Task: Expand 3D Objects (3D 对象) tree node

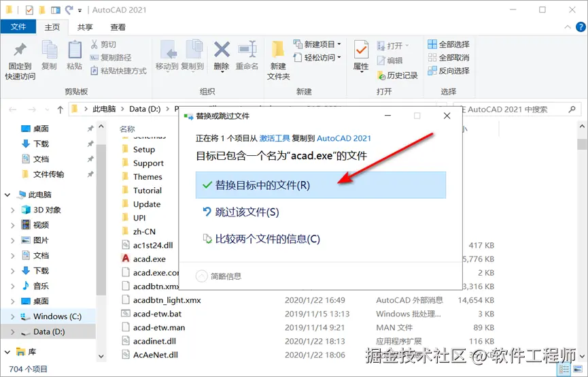Action: pos(13,210)
